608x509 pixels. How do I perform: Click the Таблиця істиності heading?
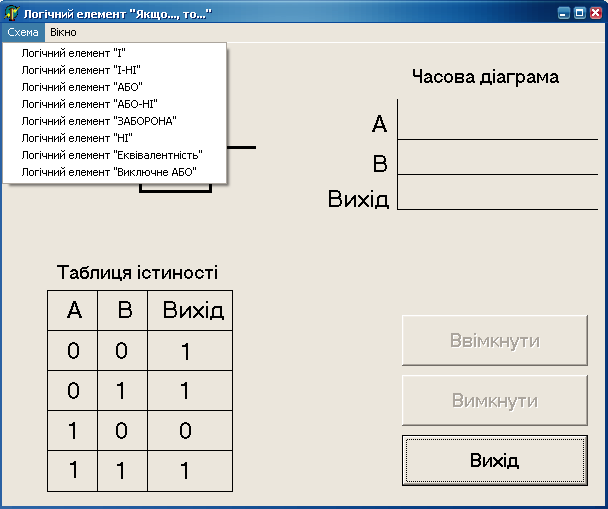(x=137, y=273)
